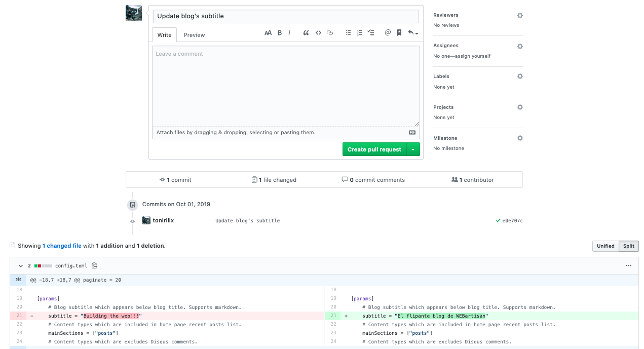Click the Milestone heading
644x349 pixels.
tap(445, 138)
